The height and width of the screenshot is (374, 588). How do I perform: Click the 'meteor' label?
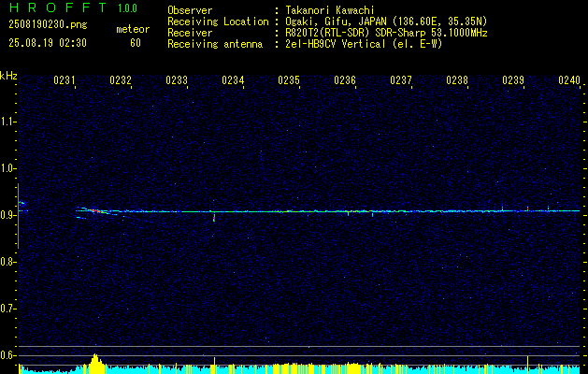(133, 29)
